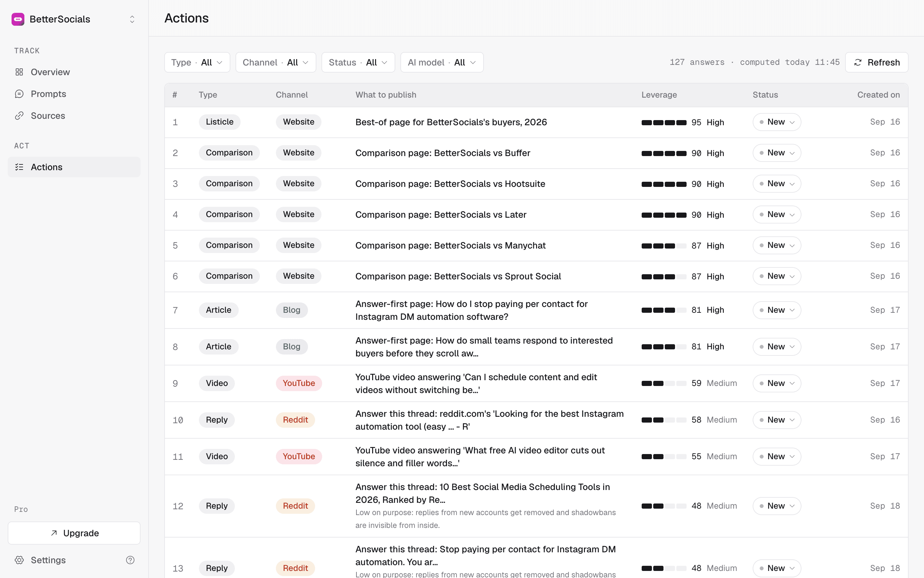Sort by the Leverage column header

tap(659, 95)
